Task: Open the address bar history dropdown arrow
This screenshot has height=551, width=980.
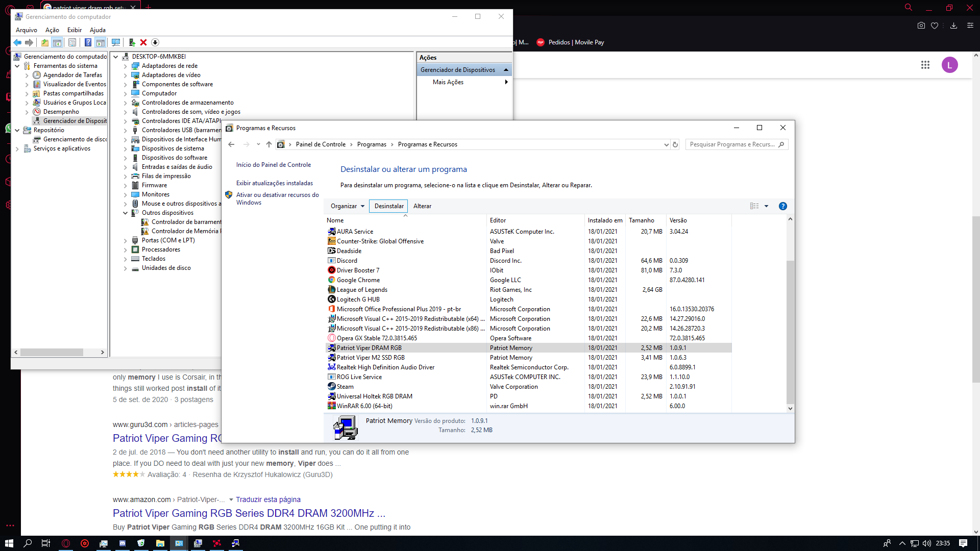Action: tap(666, 145)
